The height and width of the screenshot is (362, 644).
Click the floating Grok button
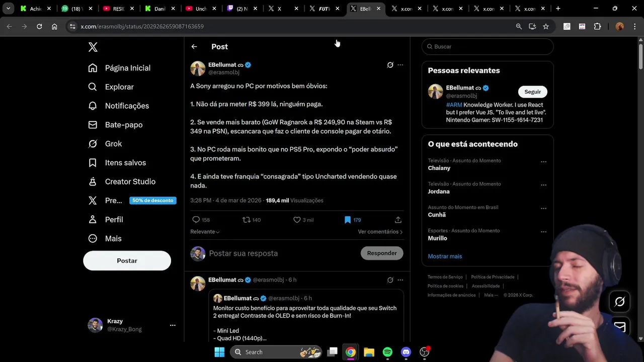coord(620,302)
